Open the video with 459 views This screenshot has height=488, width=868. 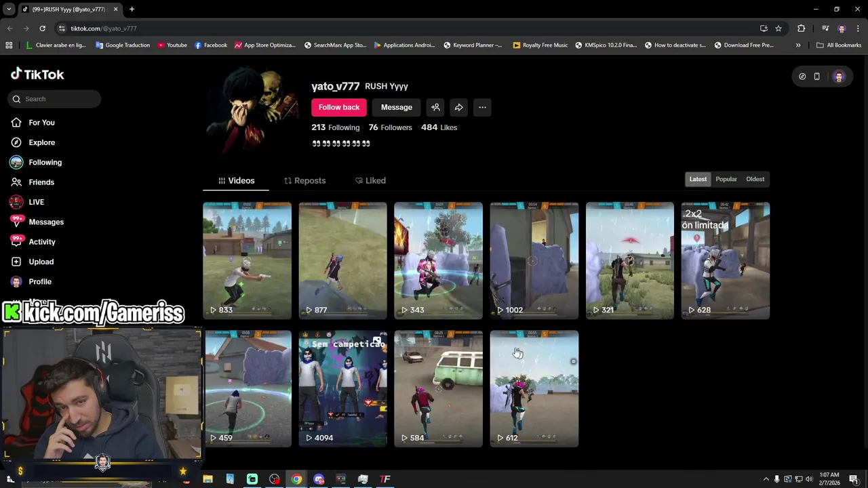point(248,388)
